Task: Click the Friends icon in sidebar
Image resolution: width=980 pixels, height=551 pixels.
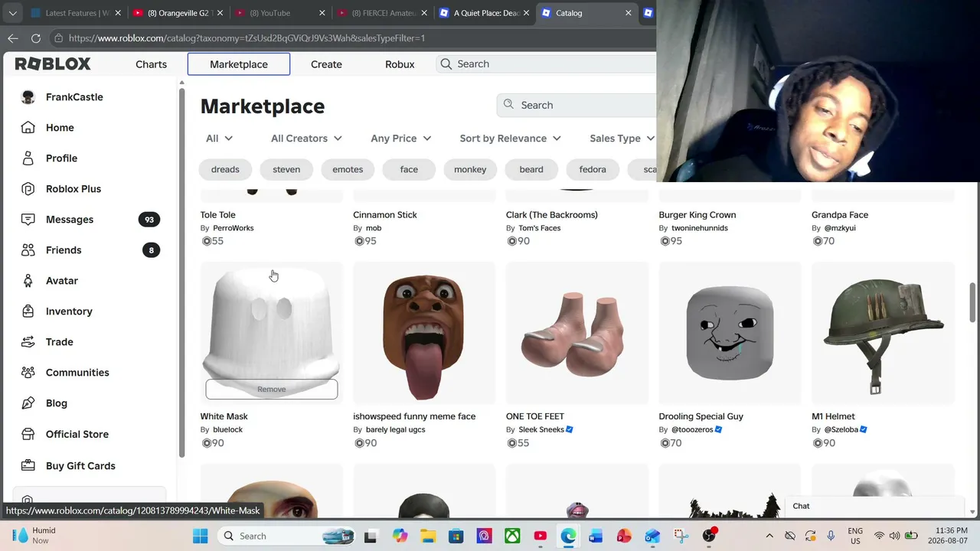Action: pyautogui.click(x=28, y=250)
